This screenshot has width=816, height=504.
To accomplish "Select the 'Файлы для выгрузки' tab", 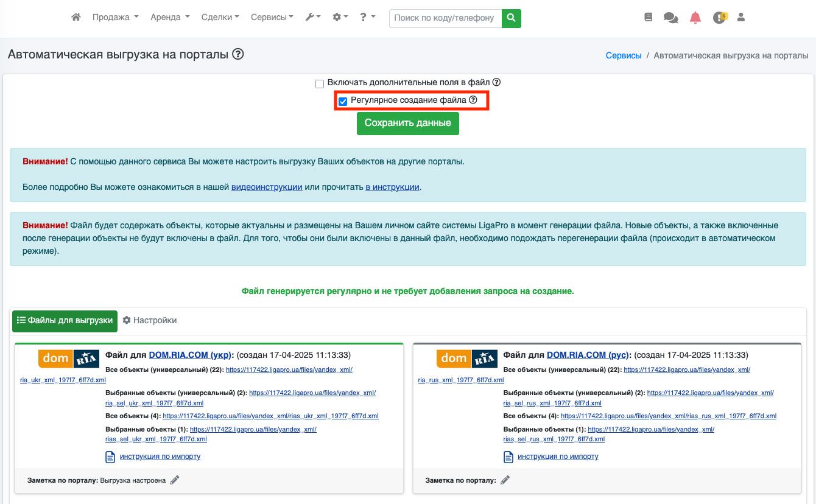I will [x=65, y=321].
